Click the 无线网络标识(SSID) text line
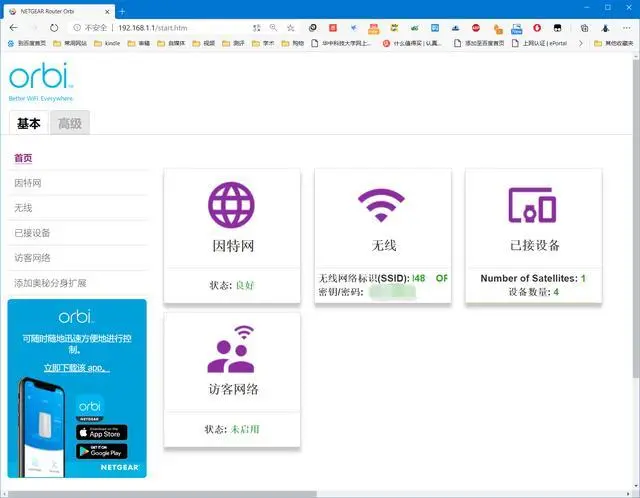 (383, 278)
